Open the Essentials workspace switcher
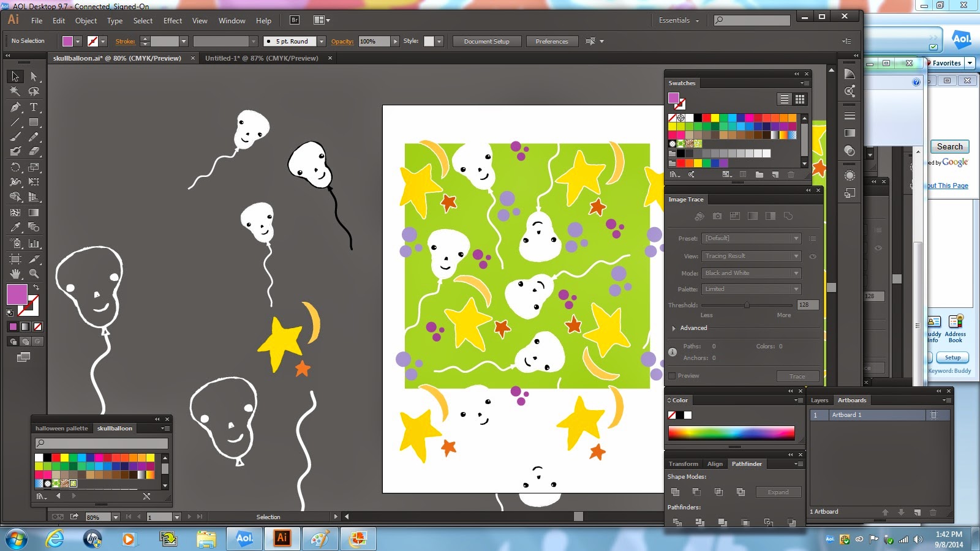 point(679,20)
